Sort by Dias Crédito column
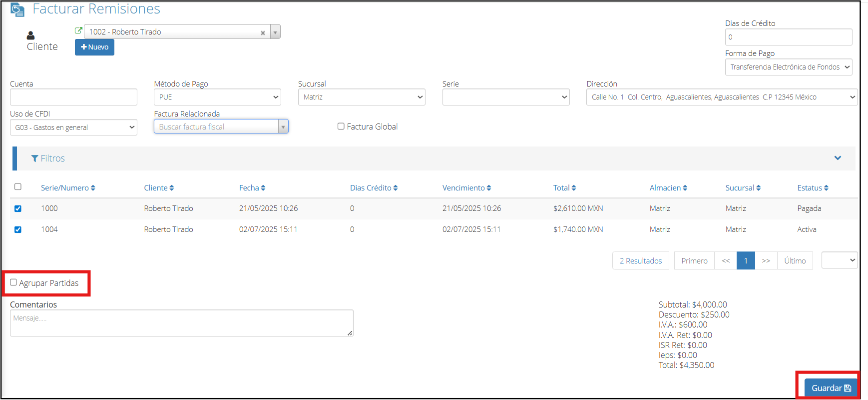868x400 pixels. coord(374,188)
